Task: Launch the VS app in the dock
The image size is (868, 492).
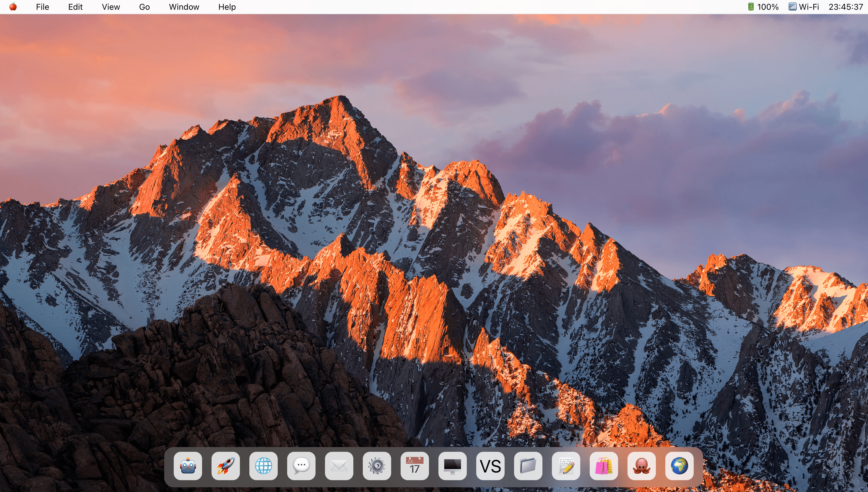Action: tap(490, 466)
